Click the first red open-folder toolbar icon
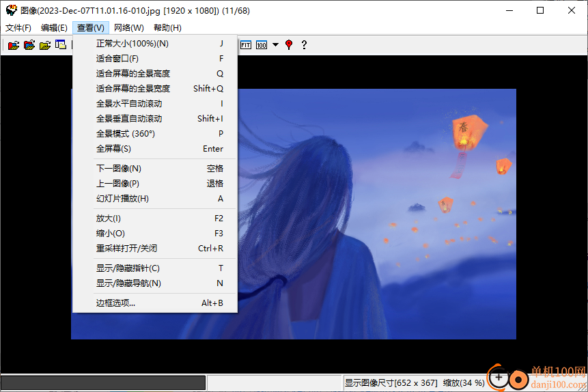 click(x=14, y=45)
